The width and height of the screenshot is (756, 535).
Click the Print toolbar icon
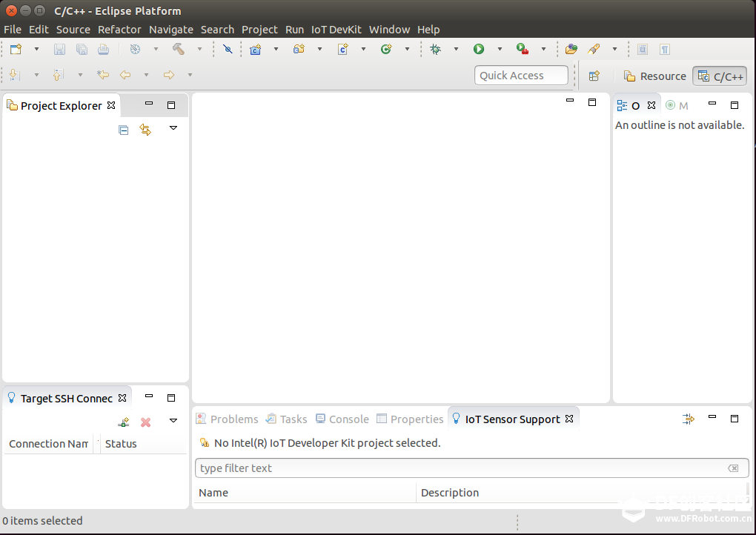point(103,49)
